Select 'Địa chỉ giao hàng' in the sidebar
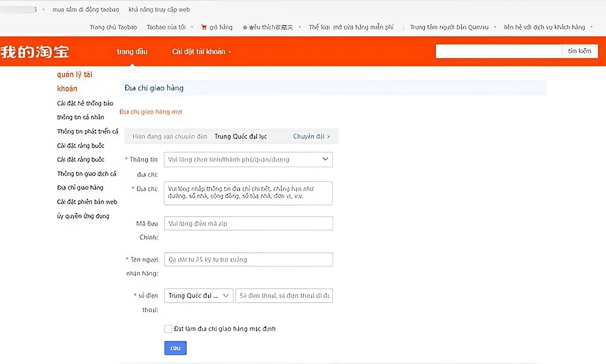Image resolution: width=606 pixels, height=364 pixels. coord(80,188)
